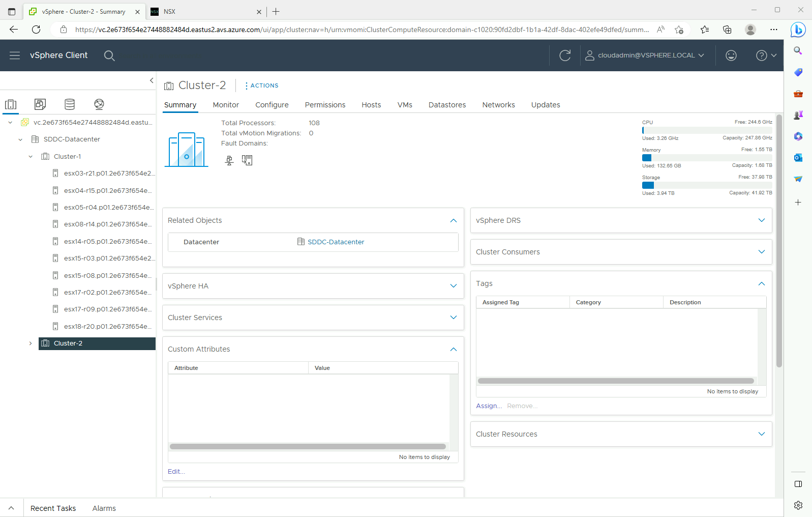This screenshot has height=517, width=812.
Task: Open the cloudadmin user dropdown
Action: pos(645,55)
